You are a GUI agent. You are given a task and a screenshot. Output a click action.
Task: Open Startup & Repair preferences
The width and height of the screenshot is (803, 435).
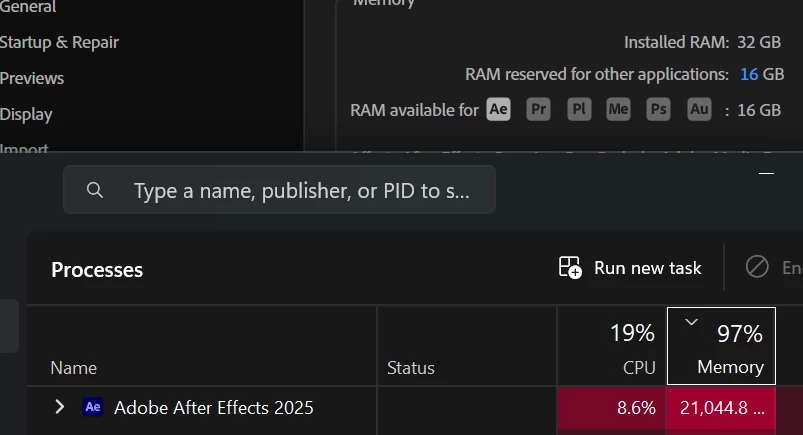coord(59,43)
